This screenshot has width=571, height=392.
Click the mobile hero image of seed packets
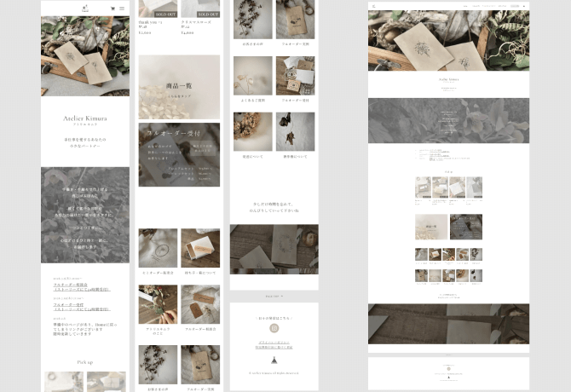pos(85,55)
